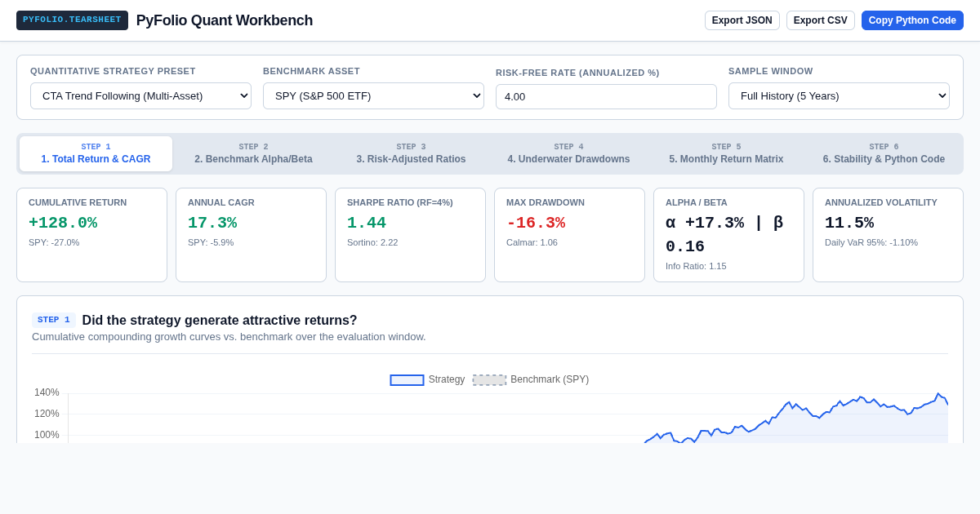Switch to Benchmark Alpha/Beta tab
Screen dimensions: 980x514
(x=253, y=153)
